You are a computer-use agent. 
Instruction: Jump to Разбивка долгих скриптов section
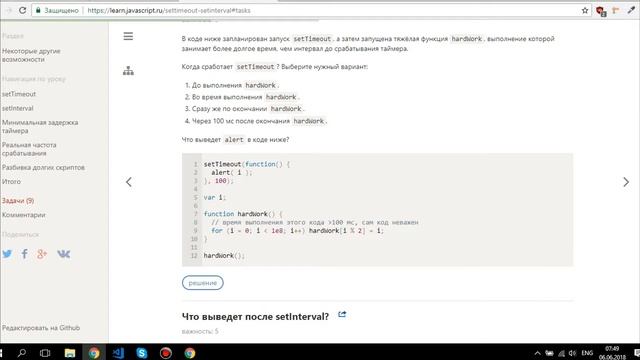[43, 167]
